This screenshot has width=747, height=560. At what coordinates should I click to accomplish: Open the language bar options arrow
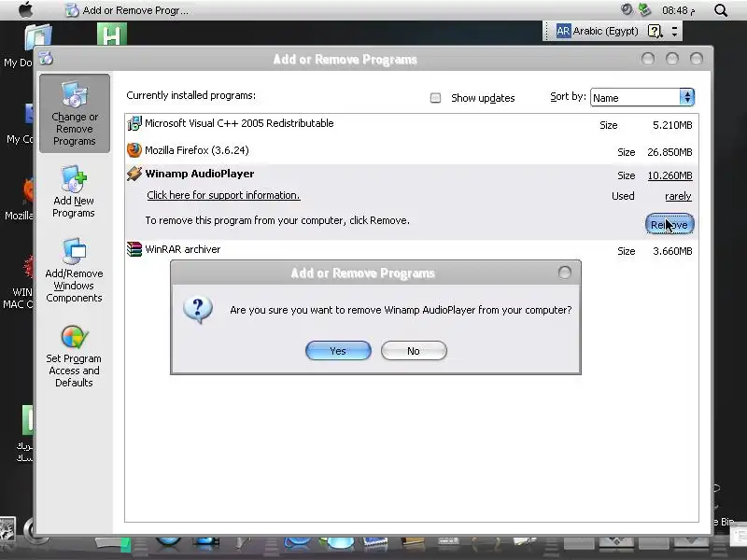(674, 32)
